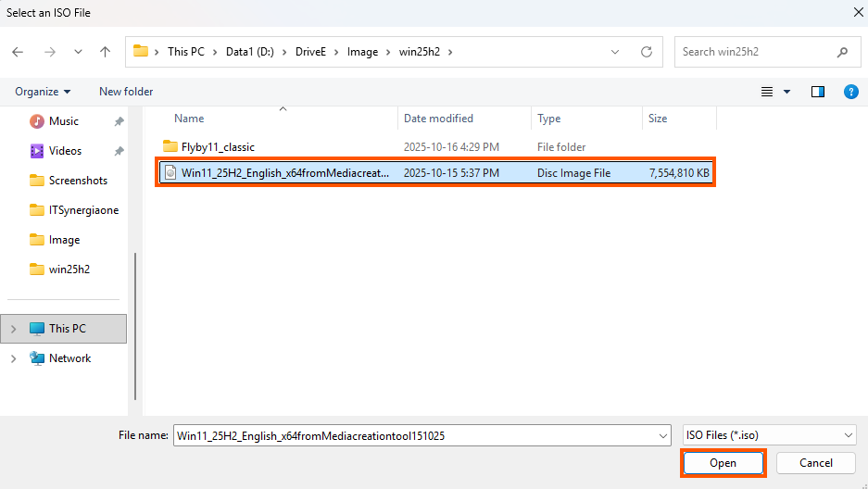
Task: Jump to DriveE in the address path
Action: tap(310, 52)
